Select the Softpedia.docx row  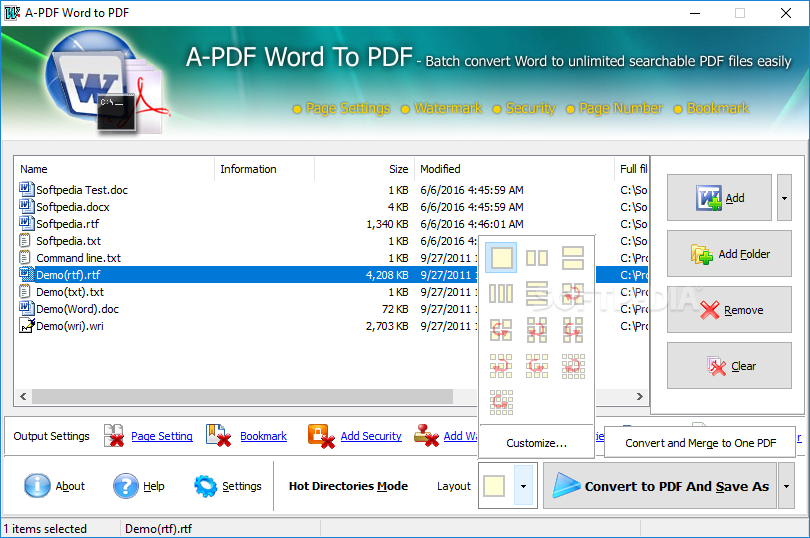click(x=331, y=207)
